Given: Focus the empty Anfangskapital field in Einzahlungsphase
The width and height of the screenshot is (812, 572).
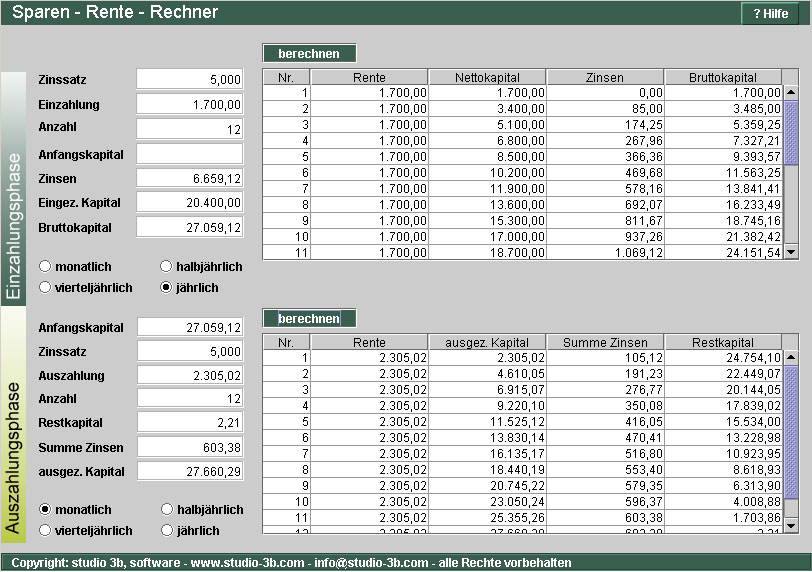Looking at the screenshot, I should 190,154.
